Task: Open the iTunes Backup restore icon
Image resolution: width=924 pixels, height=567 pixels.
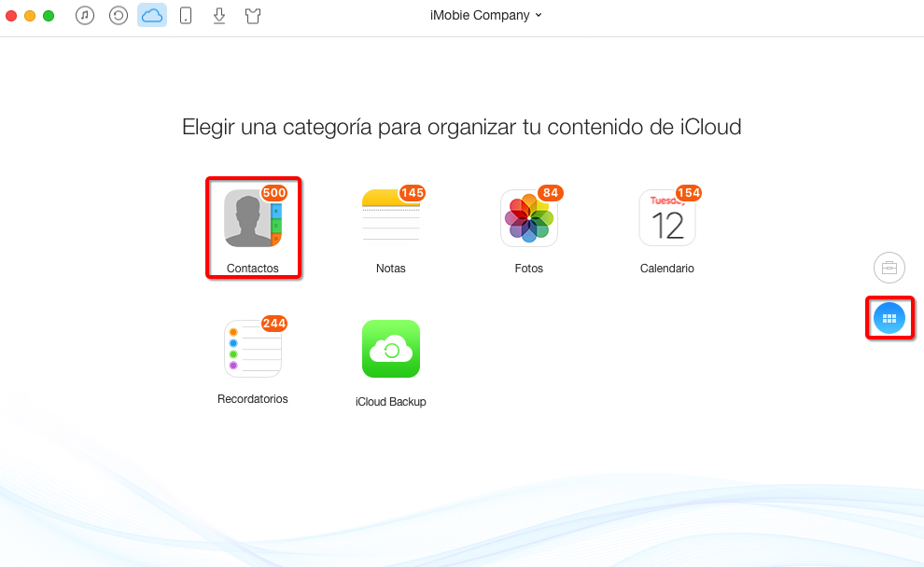Action: point(119,15)
